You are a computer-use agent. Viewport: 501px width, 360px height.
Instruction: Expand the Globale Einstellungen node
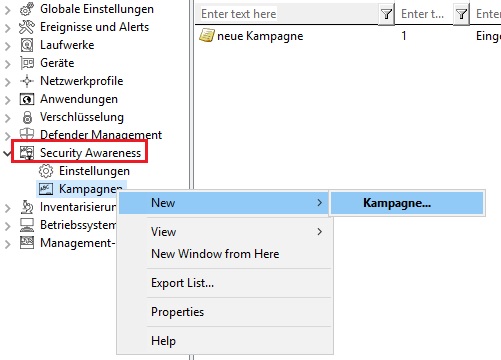(8, 10)
